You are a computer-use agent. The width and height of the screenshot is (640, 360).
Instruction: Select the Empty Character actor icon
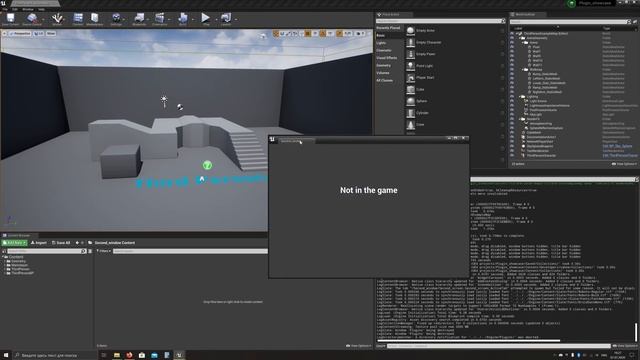[410, 42]
